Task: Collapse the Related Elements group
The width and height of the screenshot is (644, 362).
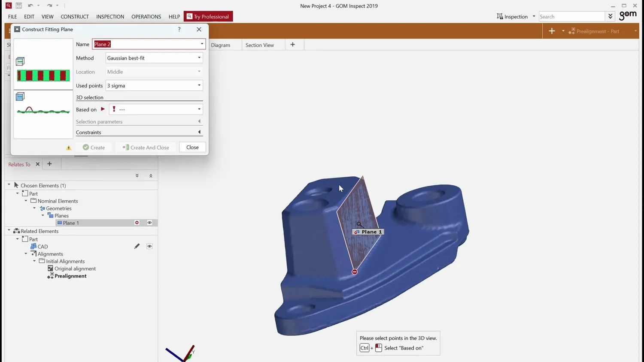Action: pyautogui.click(x=9, y=231)
